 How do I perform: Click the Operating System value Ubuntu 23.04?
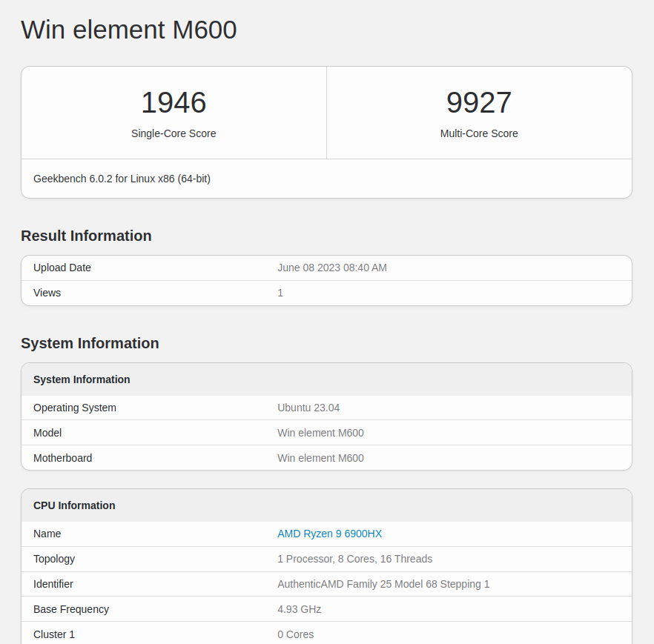point(308,408)
